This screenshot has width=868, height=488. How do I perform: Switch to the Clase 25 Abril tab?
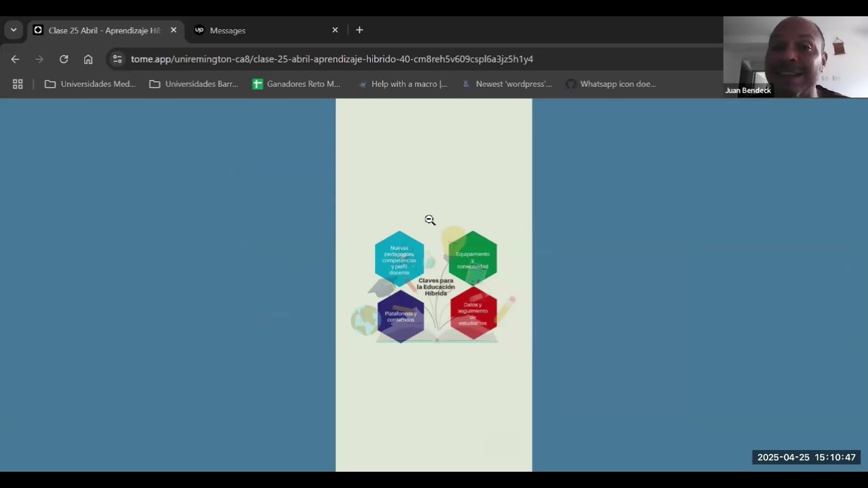(104, 30)
